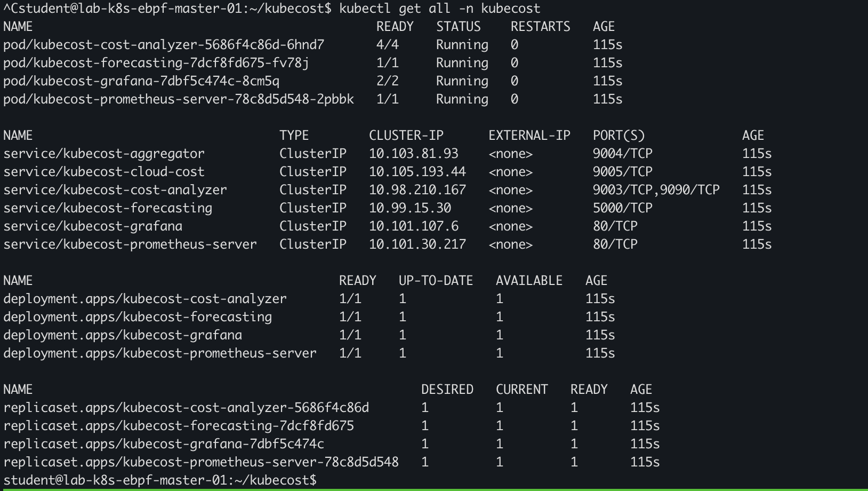The height and width of the screenshot is (491, 868).
Task: Click the replicaset kubecost-forecasting-7dcf8fd675 entry
Action: click(x=179, y=426)
